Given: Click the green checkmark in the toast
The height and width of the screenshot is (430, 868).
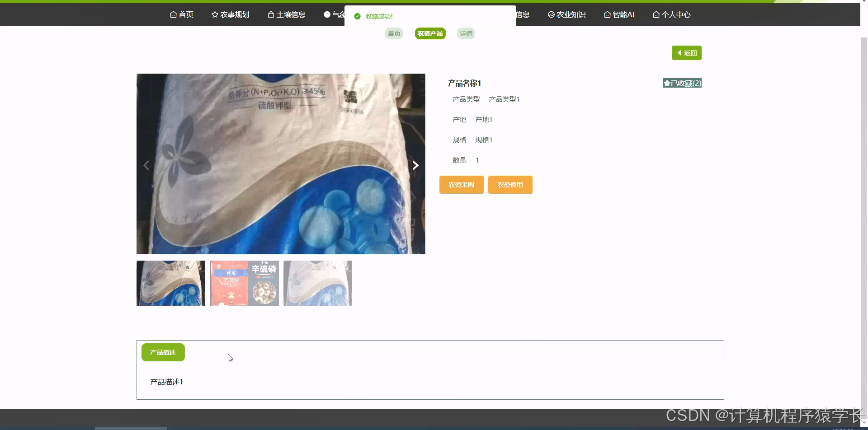Looking at the screenshot, I should tap(357, 16).
